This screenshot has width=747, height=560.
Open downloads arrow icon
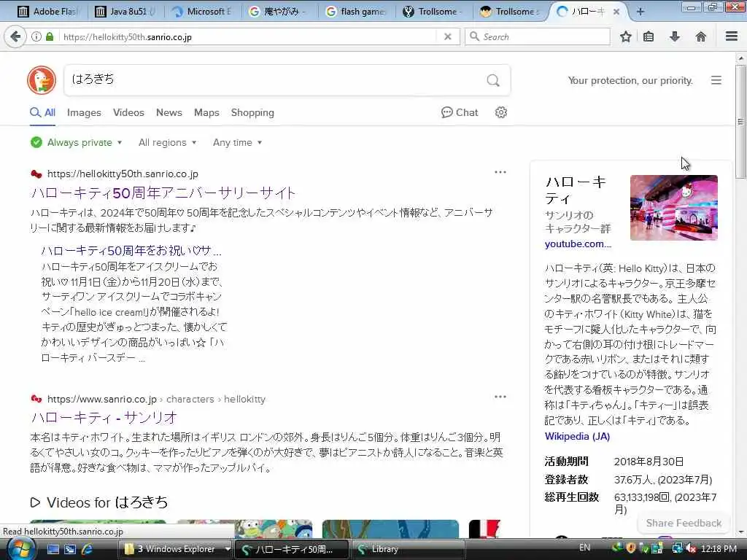click(x=675, y=36)
